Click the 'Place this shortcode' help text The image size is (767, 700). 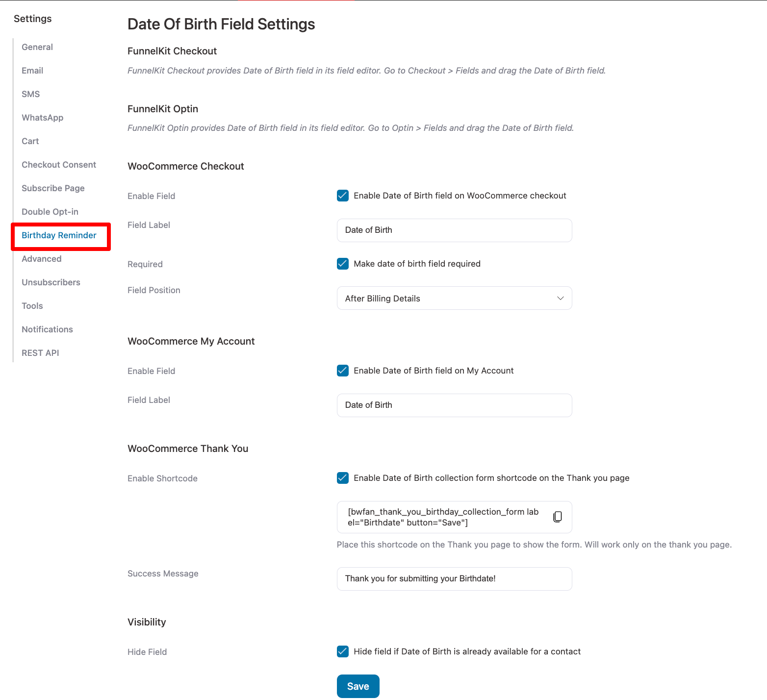pos(534,545)
